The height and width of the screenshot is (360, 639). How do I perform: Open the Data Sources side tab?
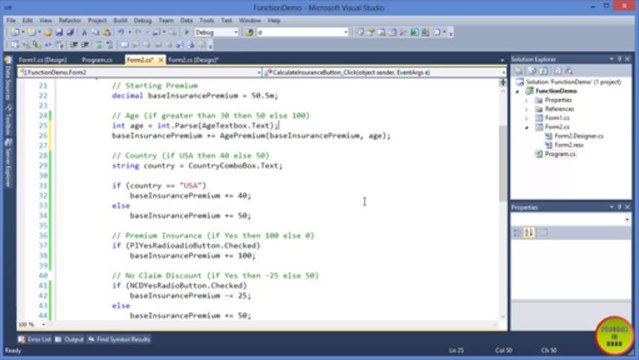pos(8,79)
